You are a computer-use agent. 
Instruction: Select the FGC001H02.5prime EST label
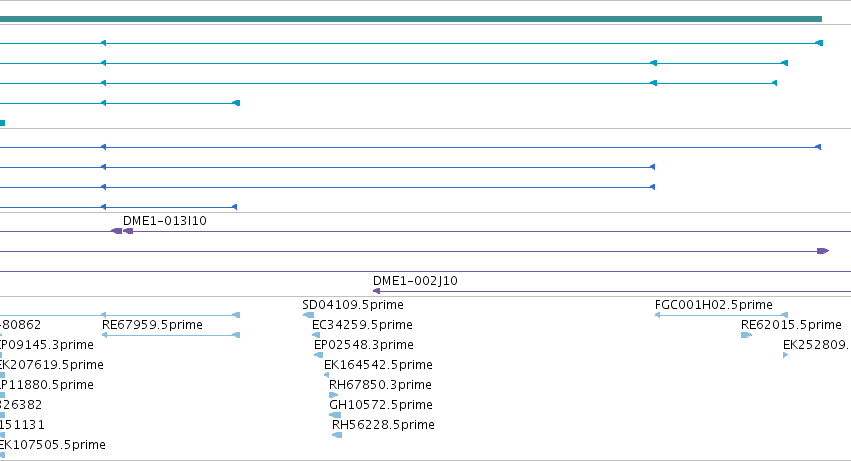click(714, 305)
